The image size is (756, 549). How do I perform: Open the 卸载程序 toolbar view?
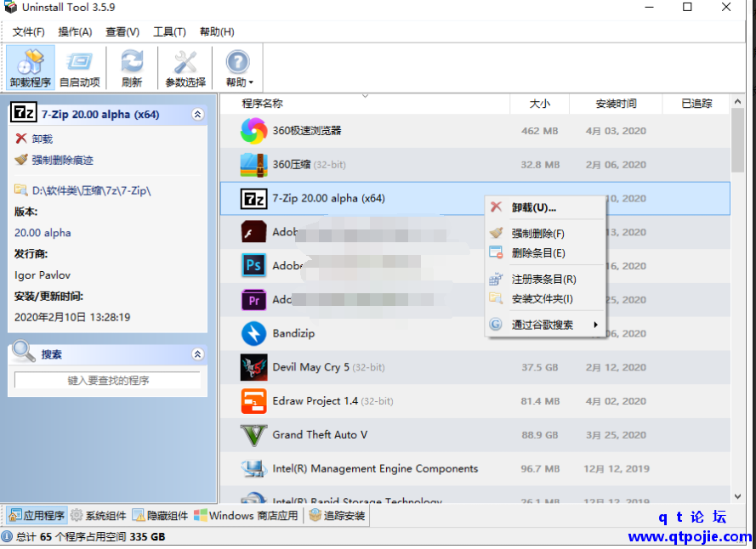click(31, 67)
